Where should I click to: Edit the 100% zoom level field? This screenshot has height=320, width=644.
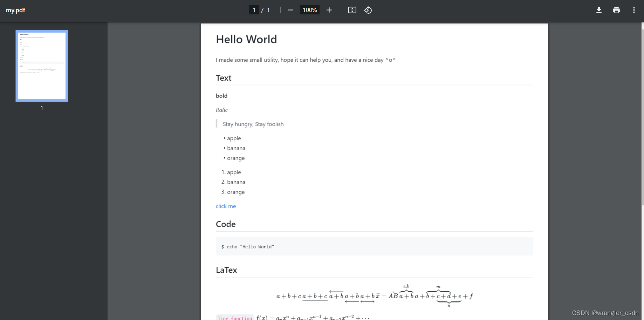point(310,10)
